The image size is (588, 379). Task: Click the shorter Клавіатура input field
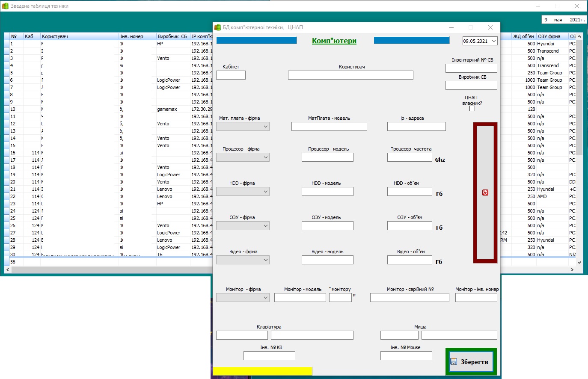[242, 335]
